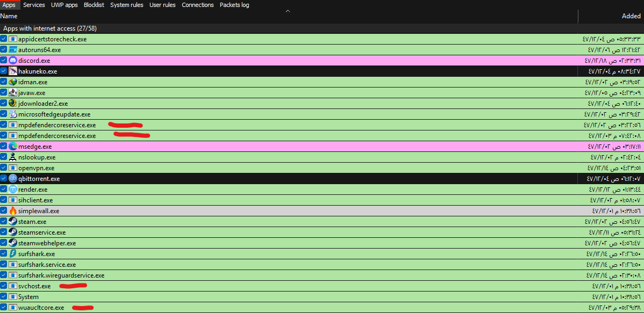Select the autoruns64.exe row name
Screen dimensions: 644x313
point(39,49)
